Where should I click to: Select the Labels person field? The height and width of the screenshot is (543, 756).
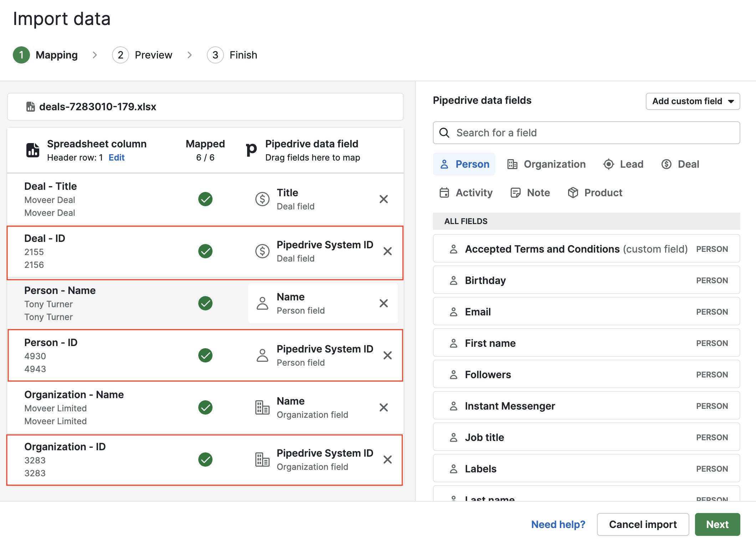pos(586,468)
